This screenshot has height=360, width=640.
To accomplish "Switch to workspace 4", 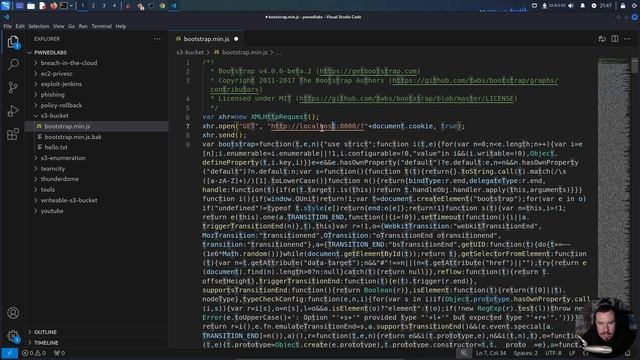I will point(114,6).
